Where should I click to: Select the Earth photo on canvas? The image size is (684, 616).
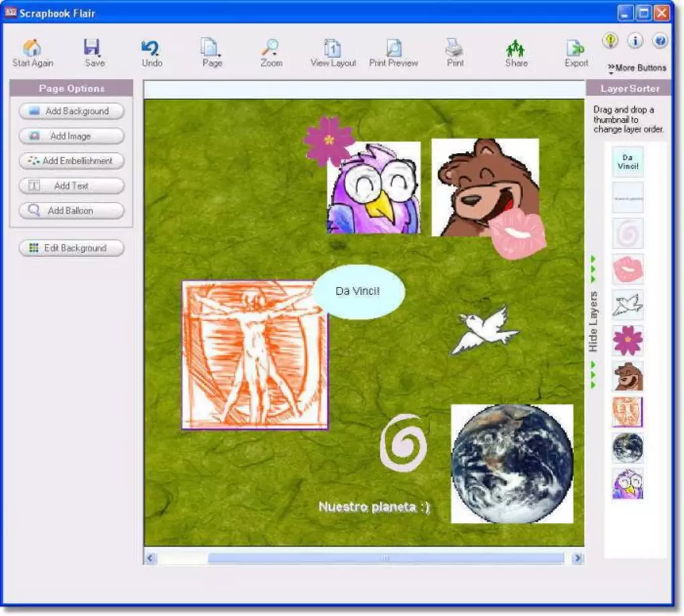(512, 464)
